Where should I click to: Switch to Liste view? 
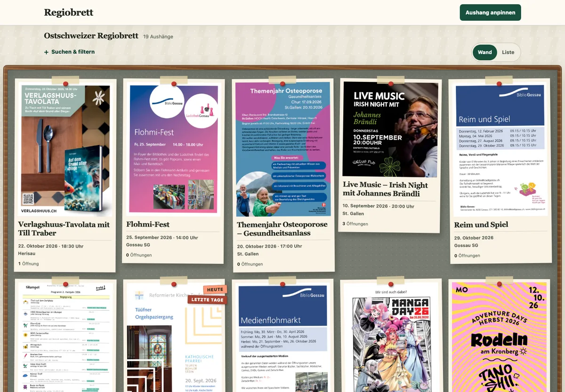click(508, 52)
